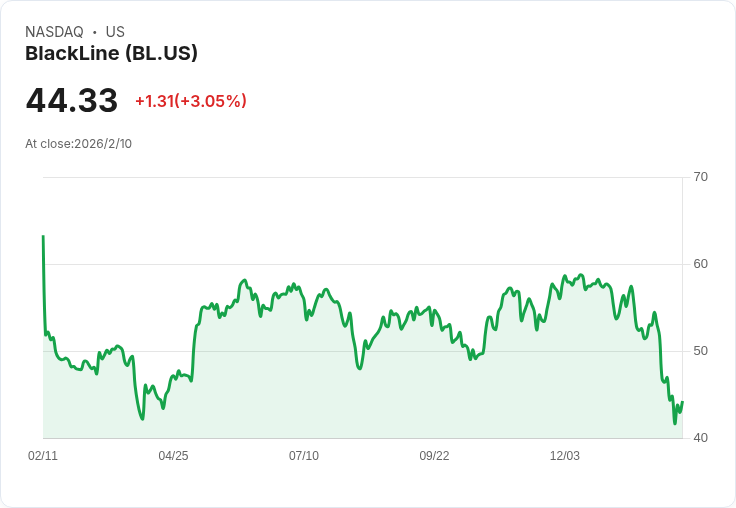The image size is (736, 508).
Task: Click the 40 price axis label
Action: [700, 438]
